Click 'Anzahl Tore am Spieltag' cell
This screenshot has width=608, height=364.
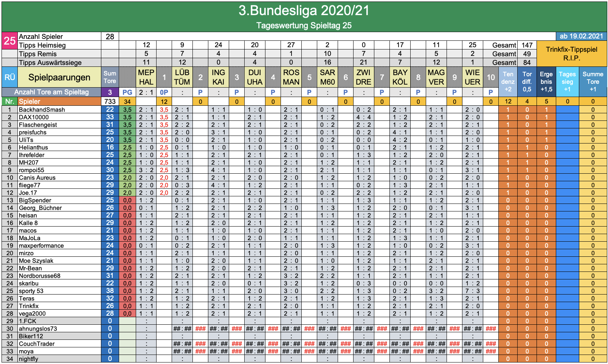click(51, 93)
